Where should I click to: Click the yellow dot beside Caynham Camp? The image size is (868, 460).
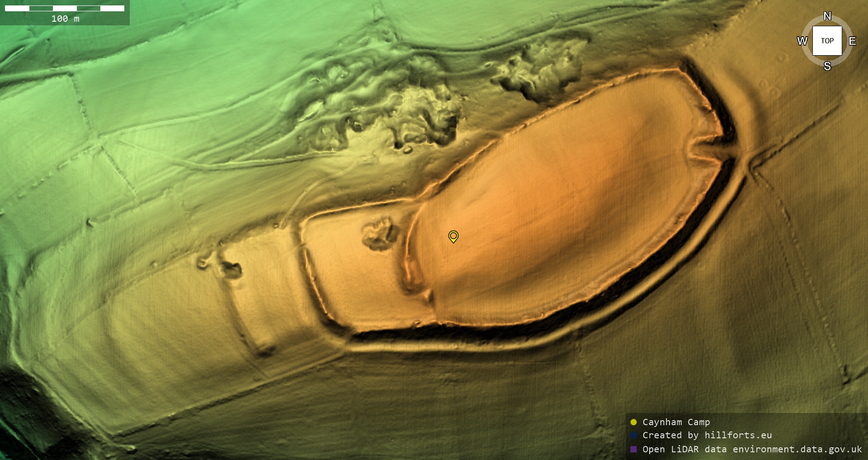[x=633, y=422]
